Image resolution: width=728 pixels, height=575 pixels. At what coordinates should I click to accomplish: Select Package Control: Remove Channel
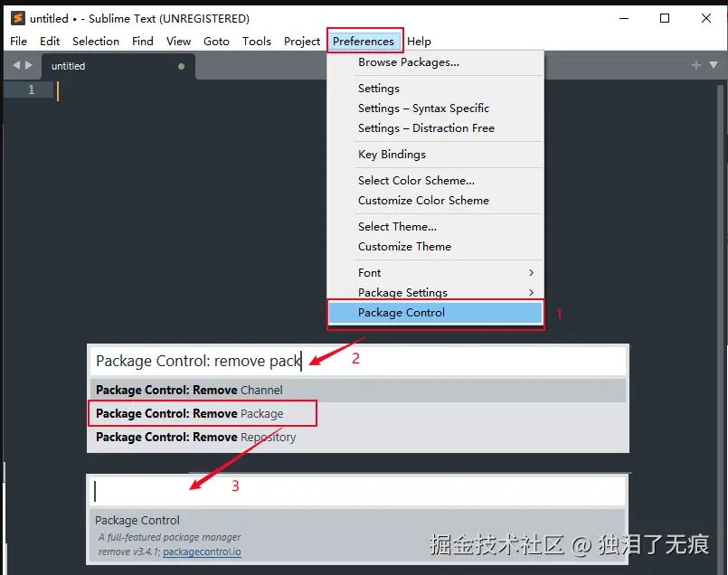357,391
